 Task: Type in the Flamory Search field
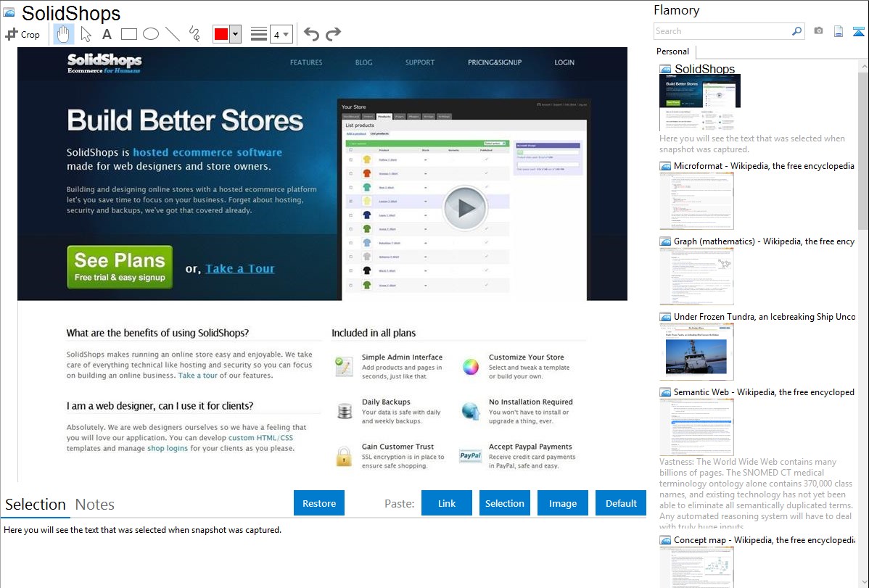[722, 31]
